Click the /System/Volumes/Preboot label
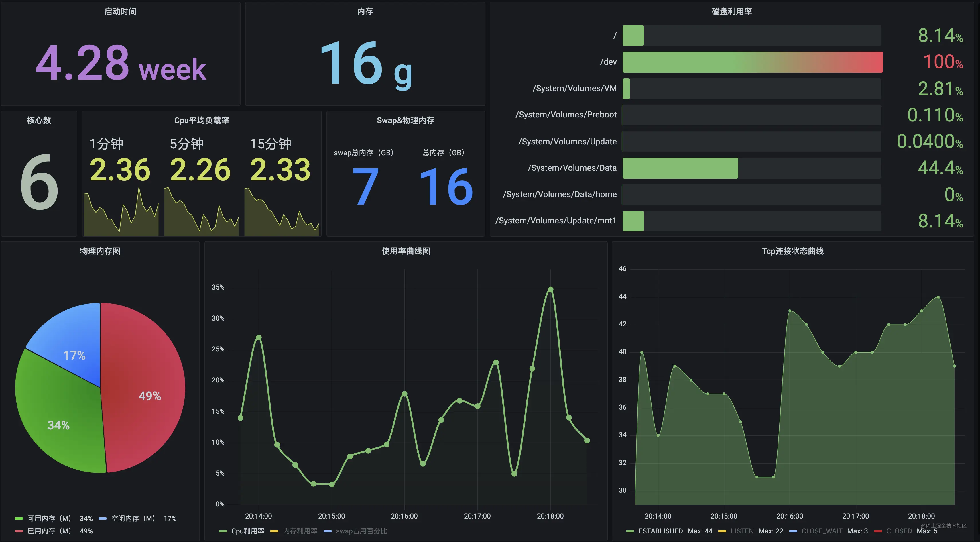The width and height of the screenshot is (980, 542). click(566, 115)
